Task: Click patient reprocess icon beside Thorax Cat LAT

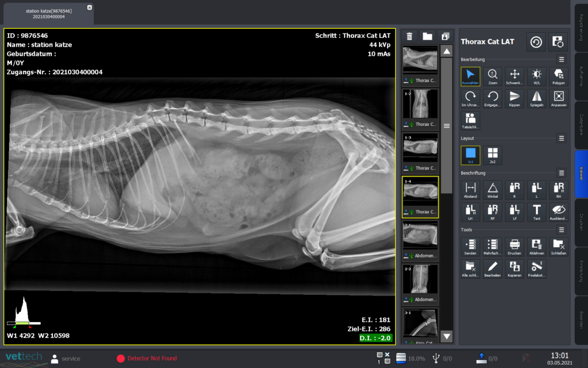Action: [x=558, y=41]
